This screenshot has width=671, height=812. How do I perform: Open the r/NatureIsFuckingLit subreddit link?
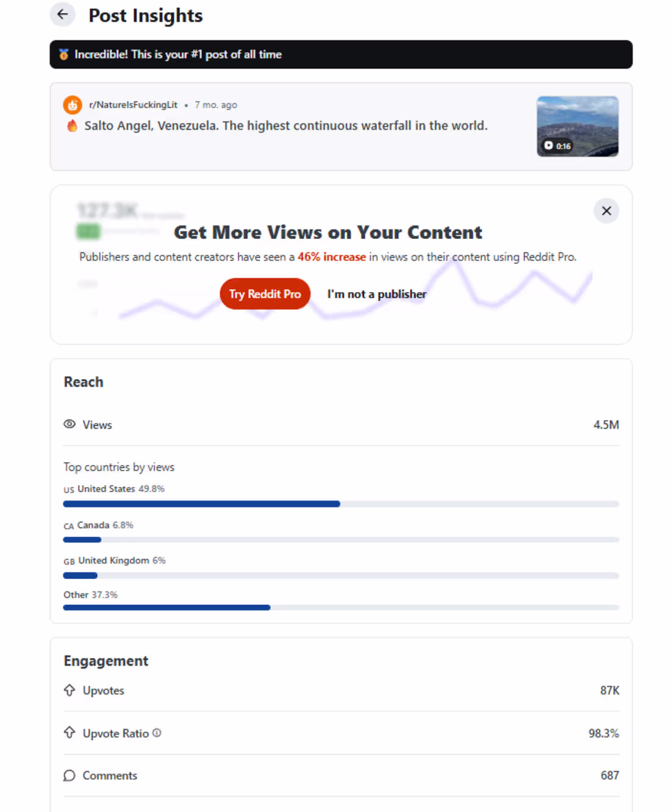tap(133, 105)
